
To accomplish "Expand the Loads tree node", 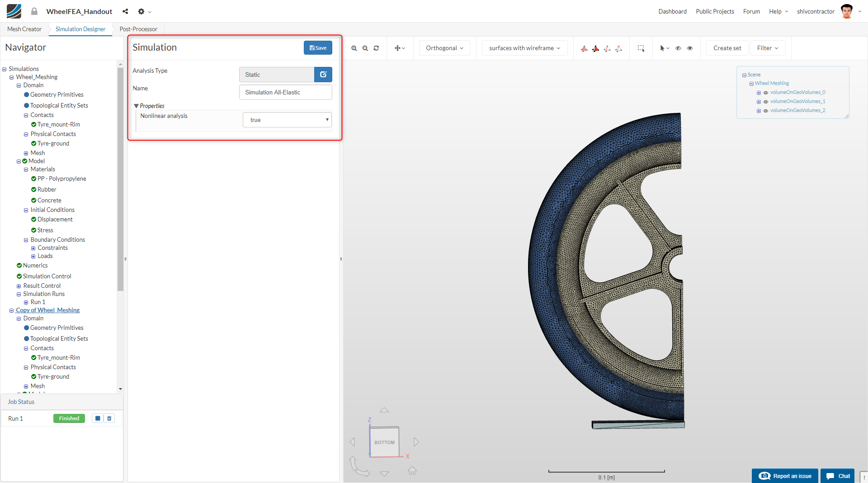I will click(x=33, y=256).
